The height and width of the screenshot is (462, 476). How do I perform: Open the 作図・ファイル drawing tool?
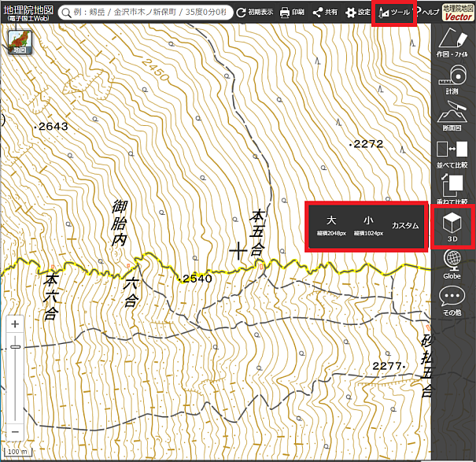[452, 43]
